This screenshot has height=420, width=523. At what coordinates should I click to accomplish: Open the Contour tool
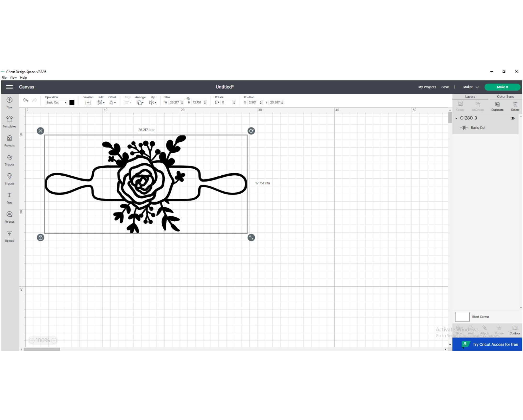(515, 330)
